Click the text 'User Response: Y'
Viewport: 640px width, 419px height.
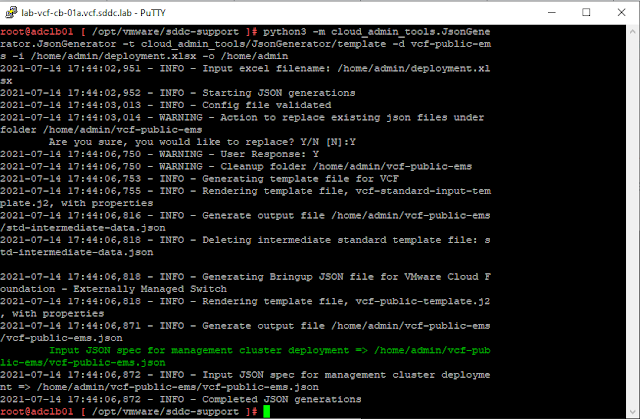[x=269, y=154]
